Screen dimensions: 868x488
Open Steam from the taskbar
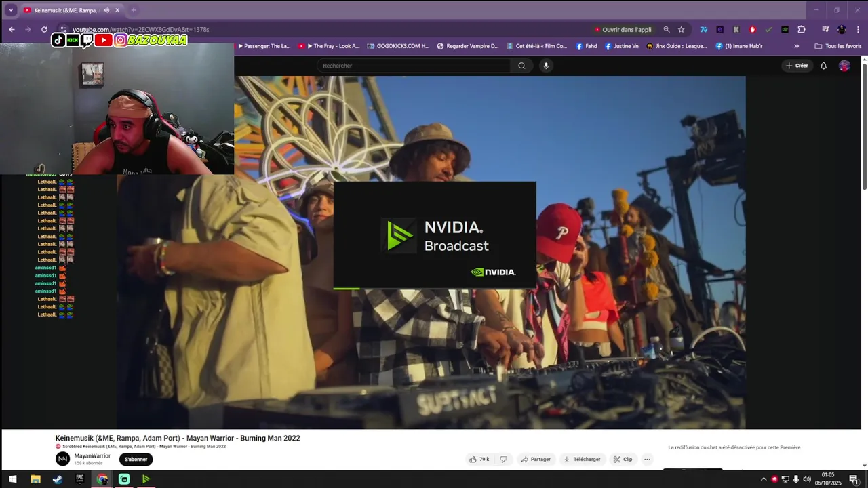[57, 479]
